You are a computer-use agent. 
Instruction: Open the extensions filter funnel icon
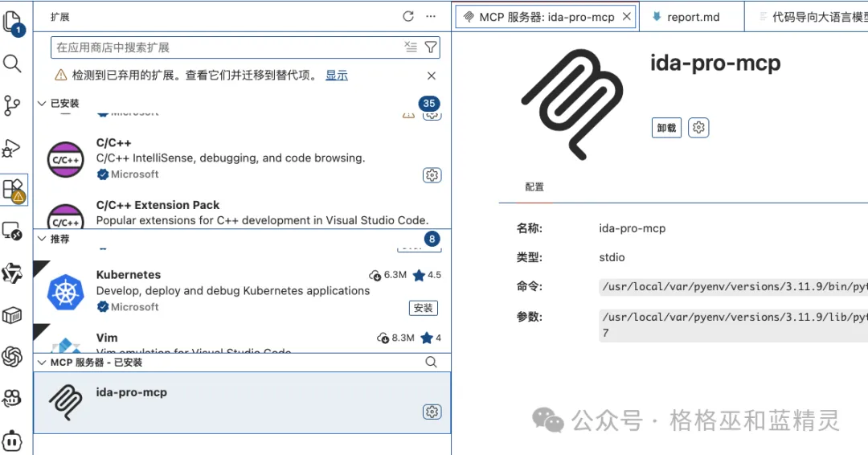point(431,47)
